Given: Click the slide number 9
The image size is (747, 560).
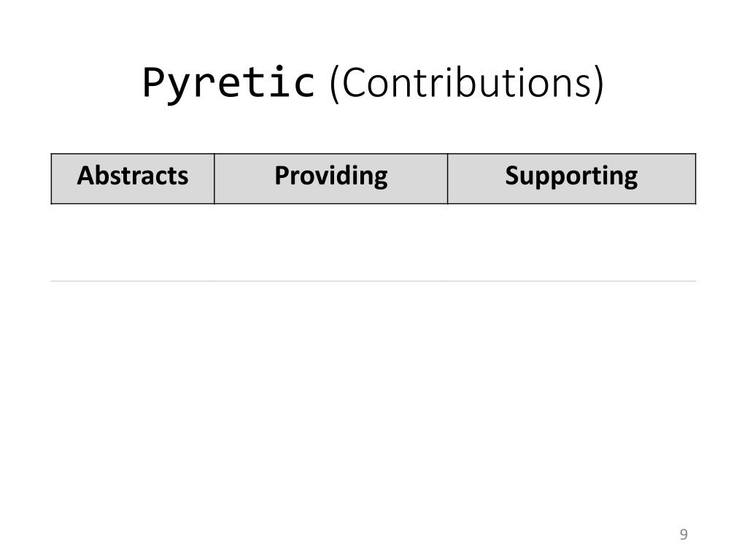Looking at the screenshot, I should point(684,534).
